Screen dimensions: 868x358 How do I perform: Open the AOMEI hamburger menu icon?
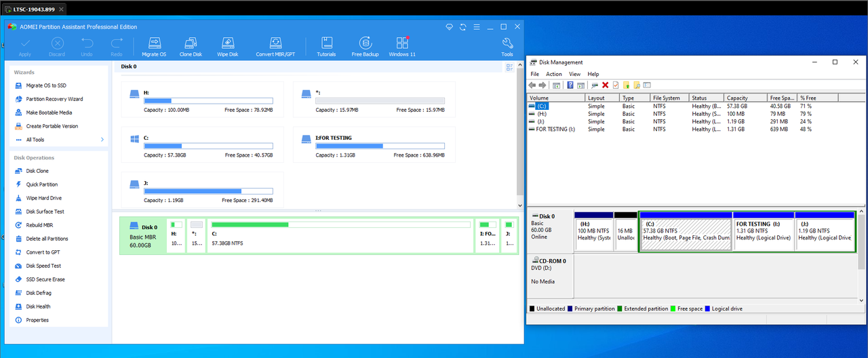pyautogui.click(x=476, y=26)
